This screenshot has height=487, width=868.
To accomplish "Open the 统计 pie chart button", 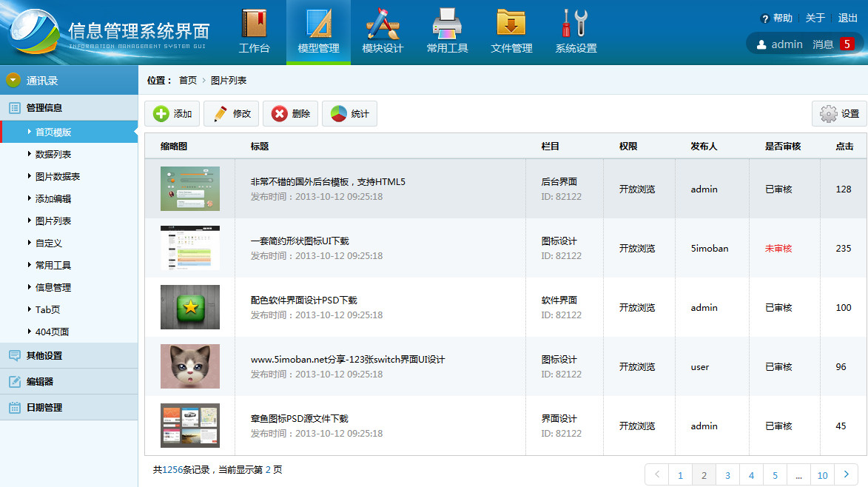I will click(349, 114).
